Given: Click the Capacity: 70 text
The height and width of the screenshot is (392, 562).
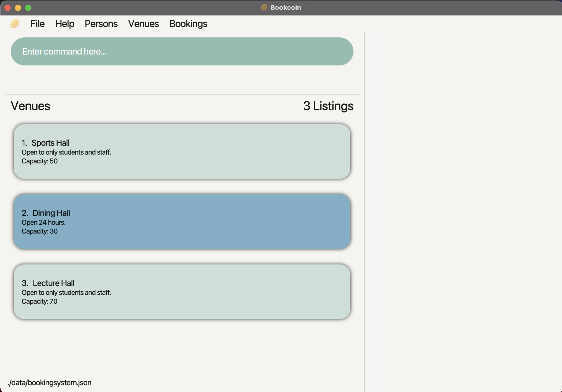Looking at the screenshot, I should pyautogui.click(x=39, y=301).
